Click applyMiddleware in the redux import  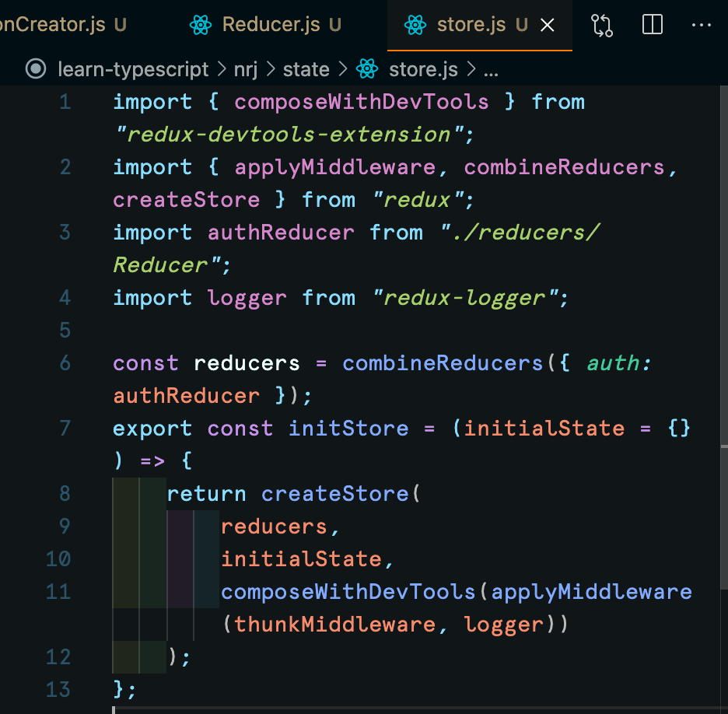tap(334, 167)
